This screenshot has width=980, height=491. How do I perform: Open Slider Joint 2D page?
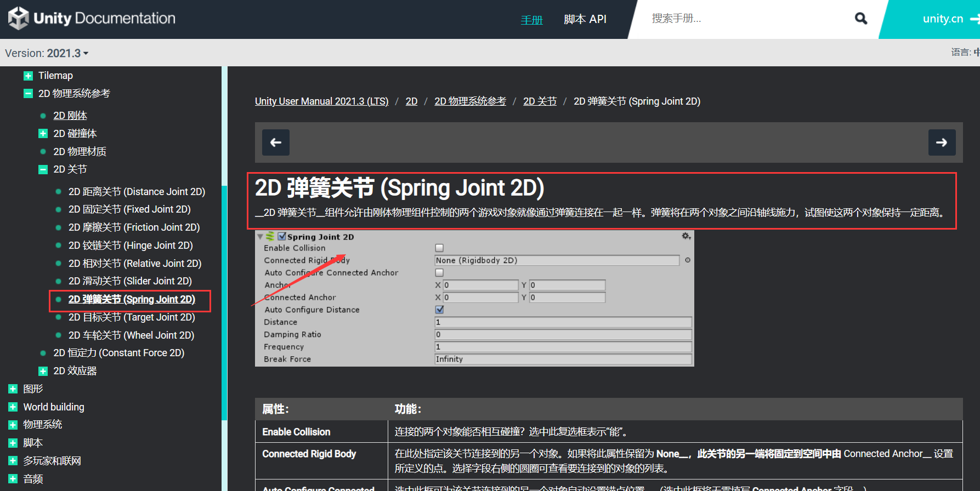coord(130,281)
